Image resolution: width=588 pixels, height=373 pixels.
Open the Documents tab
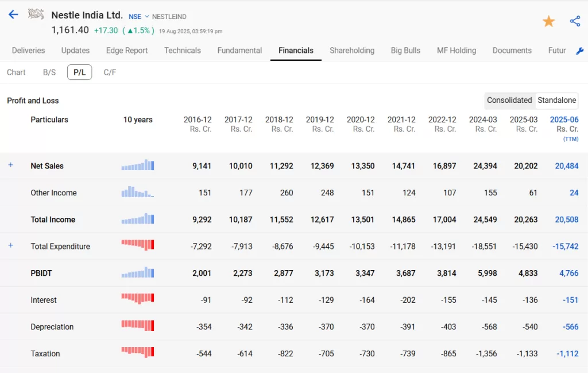[x=512, y=50]
